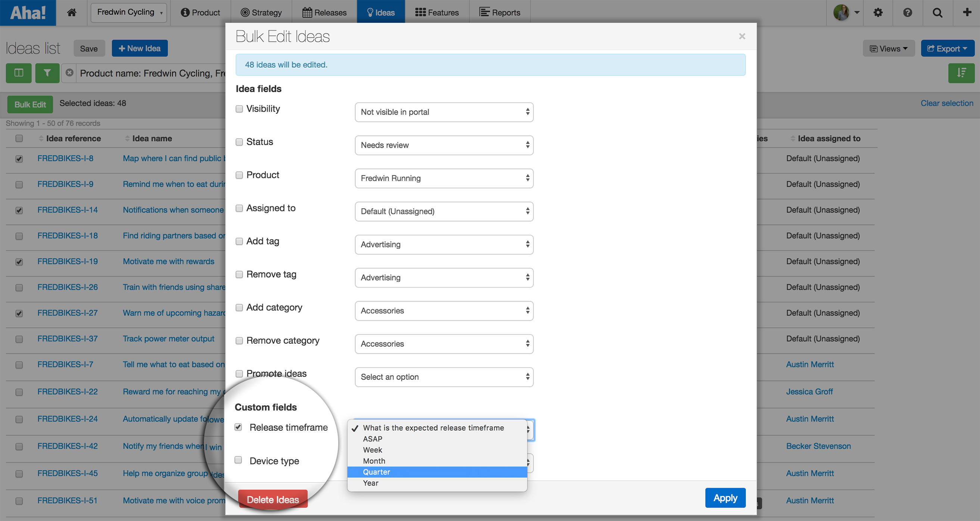Click the blue Apply button
Viewport: 980px width, 521px height.
725,498
